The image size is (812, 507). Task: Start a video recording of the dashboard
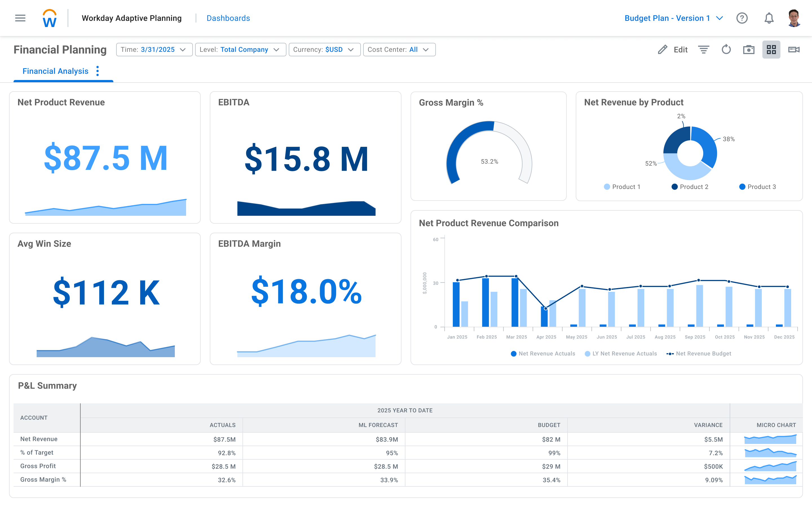pyautogui.click(x=794, y=49)
